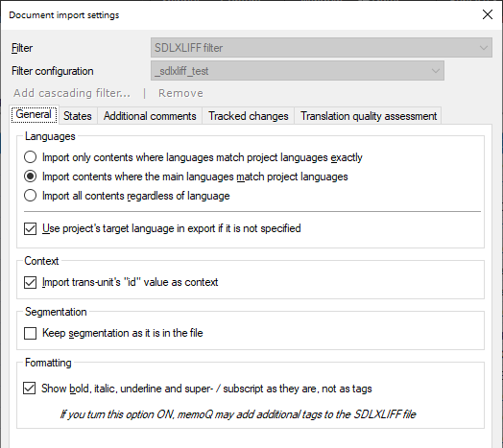Switch to the Additional comments tab
The image size is (503, 448).
coord(150,116)
